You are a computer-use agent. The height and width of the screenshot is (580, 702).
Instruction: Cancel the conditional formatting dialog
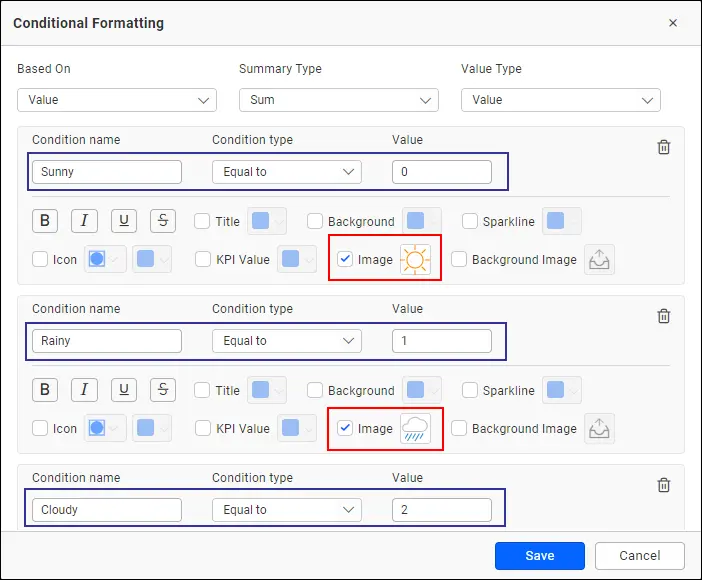pyautogui.click(x=639, y=556)
